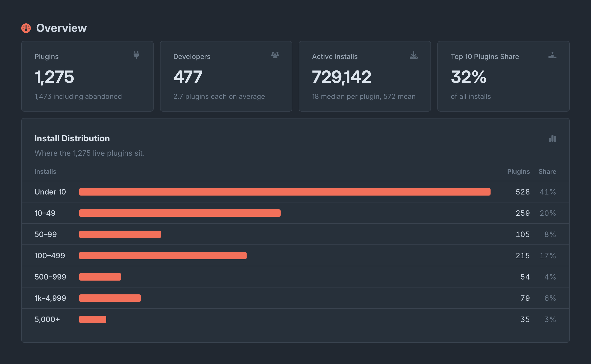Select the 729,142 Active Installs value
Image resolution: width=591 pixels, height=364 pixels.
[341, 77]
